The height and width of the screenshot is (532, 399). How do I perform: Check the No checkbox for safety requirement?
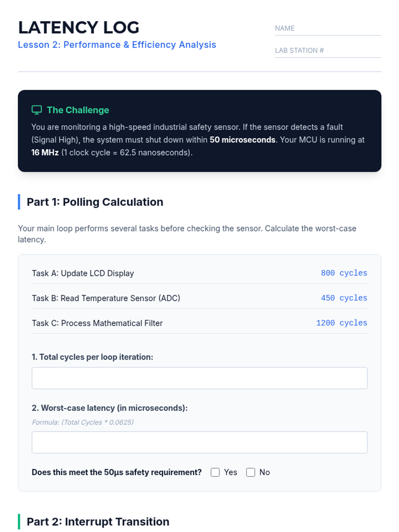pos(251,472)
